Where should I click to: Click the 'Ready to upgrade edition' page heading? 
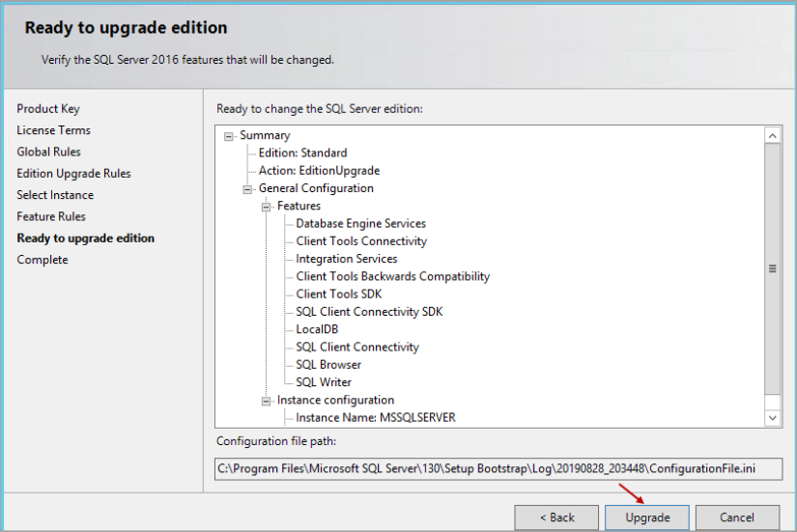[126, 27]
